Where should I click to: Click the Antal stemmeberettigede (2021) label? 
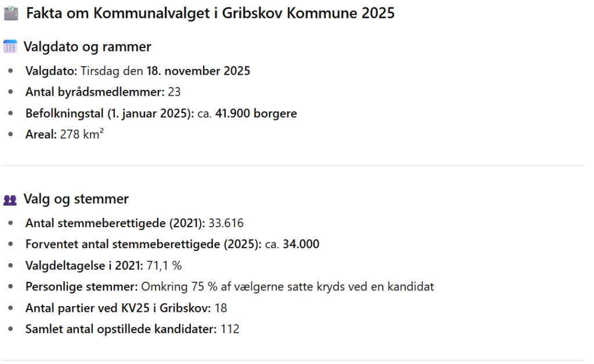point(115,223)
